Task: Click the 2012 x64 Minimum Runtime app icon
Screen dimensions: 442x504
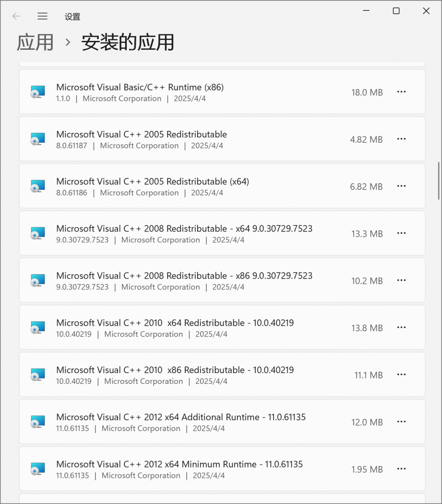Action: pyautogui.click(x=37, y=469)
